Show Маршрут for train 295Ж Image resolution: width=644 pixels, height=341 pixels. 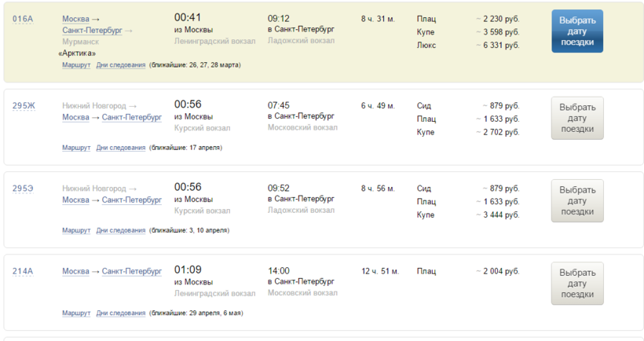[x=76, y=148]
